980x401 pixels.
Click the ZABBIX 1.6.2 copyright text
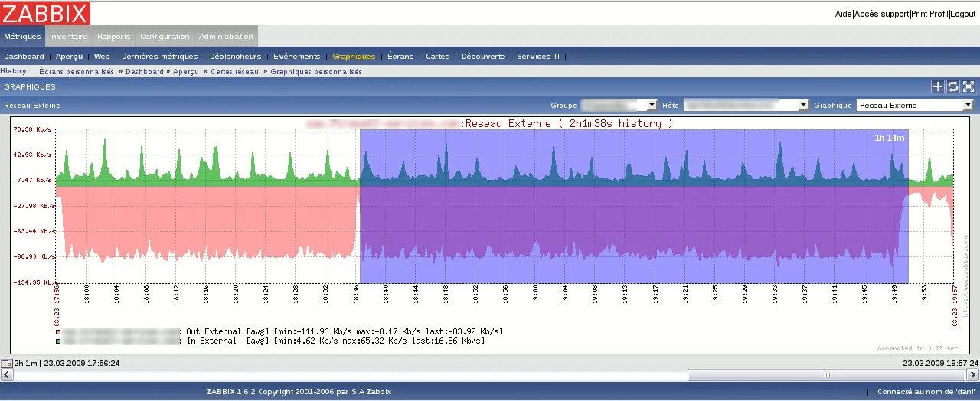pos(299,391)
